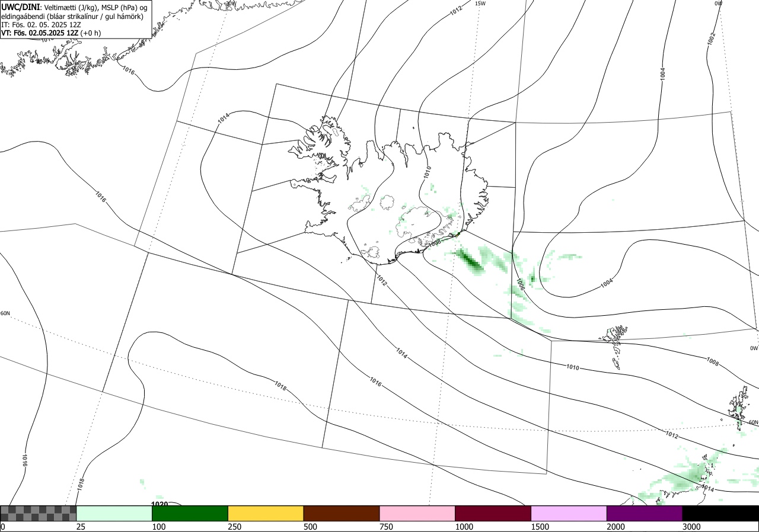The width and height of the screenshot is (759, 532).
Task: Click the Shetland Islands outline
Action: 738,408
